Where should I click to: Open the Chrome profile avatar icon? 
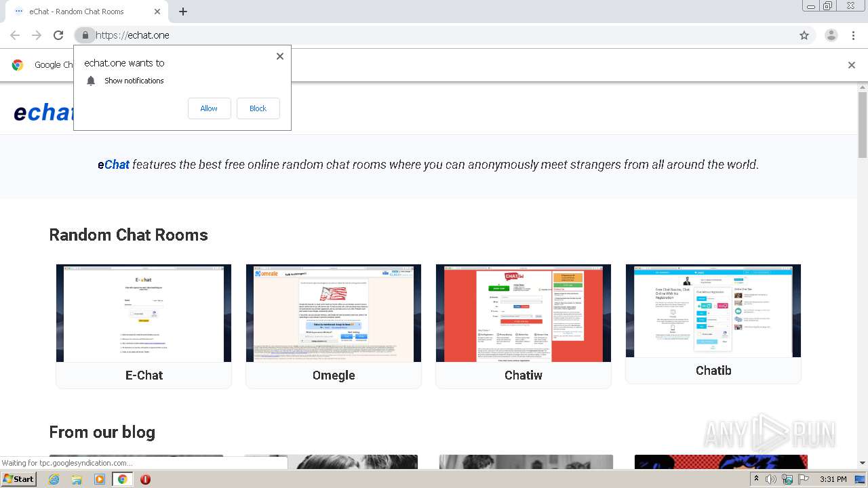[x=831, y=35]
